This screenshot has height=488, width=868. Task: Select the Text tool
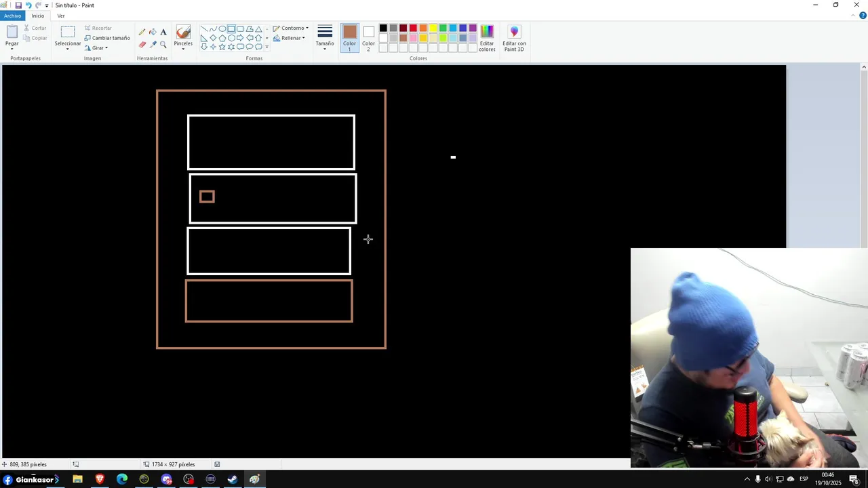coord(163,32)
